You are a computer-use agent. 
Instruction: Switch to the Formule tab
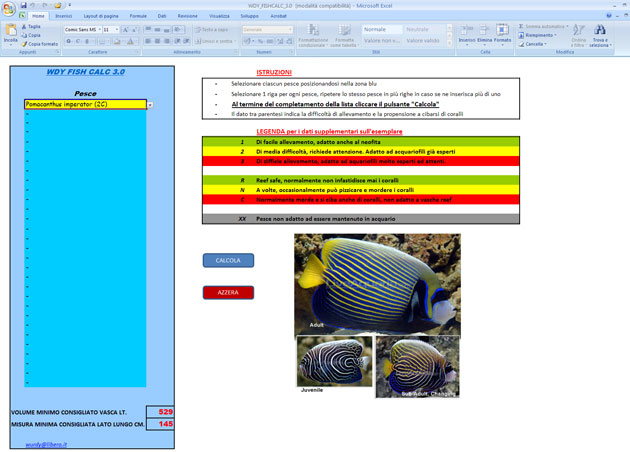(138, 16)
